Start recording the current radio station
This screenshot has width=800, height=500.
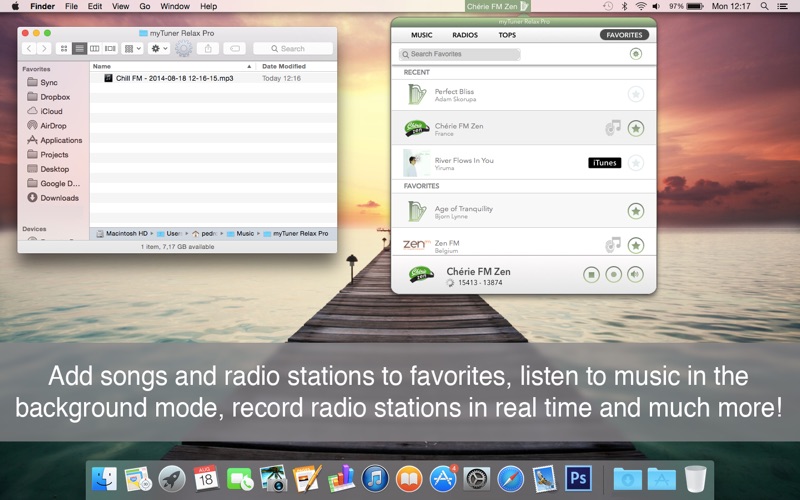pos(613,275)
